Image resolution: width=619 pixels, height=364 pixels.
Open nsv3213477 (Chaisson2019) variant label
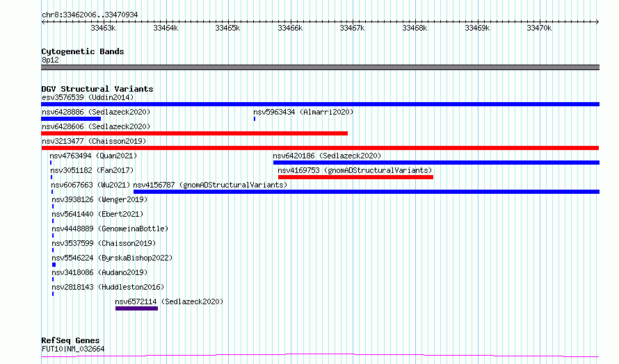point(94,141)
